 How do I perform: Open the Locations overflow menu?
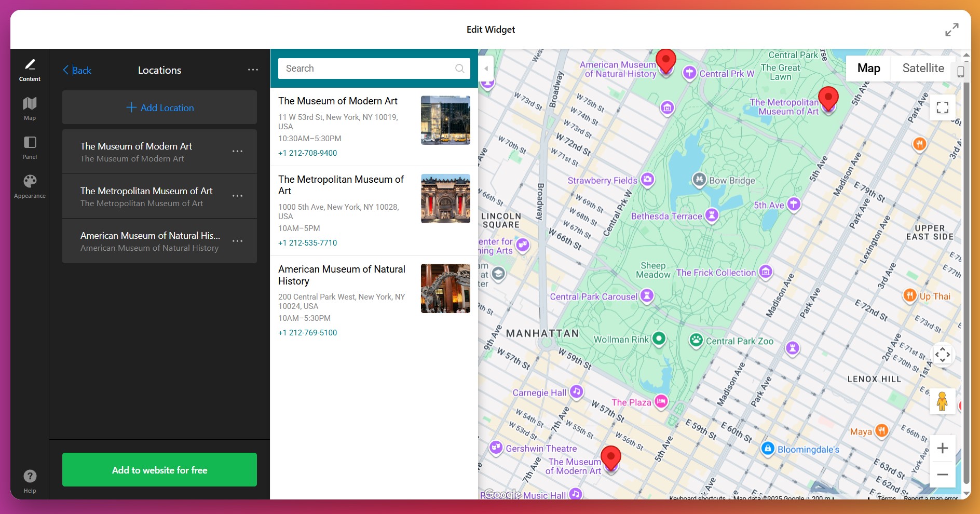[x=253, y=70]
